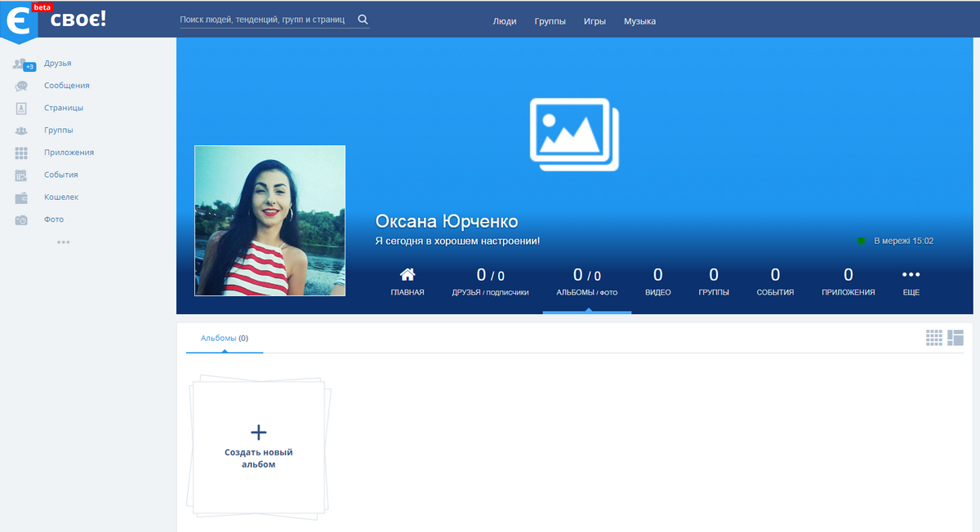Switch albums to grid view
This screenshot has height=532, width=980.
pos(934,337)
